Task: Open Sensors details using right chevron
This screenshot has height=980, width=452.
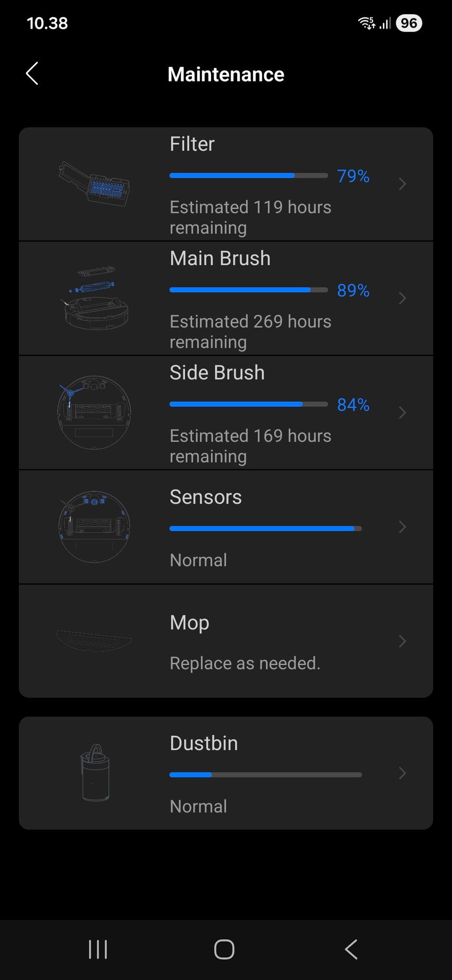Action: tap(402, 527)
